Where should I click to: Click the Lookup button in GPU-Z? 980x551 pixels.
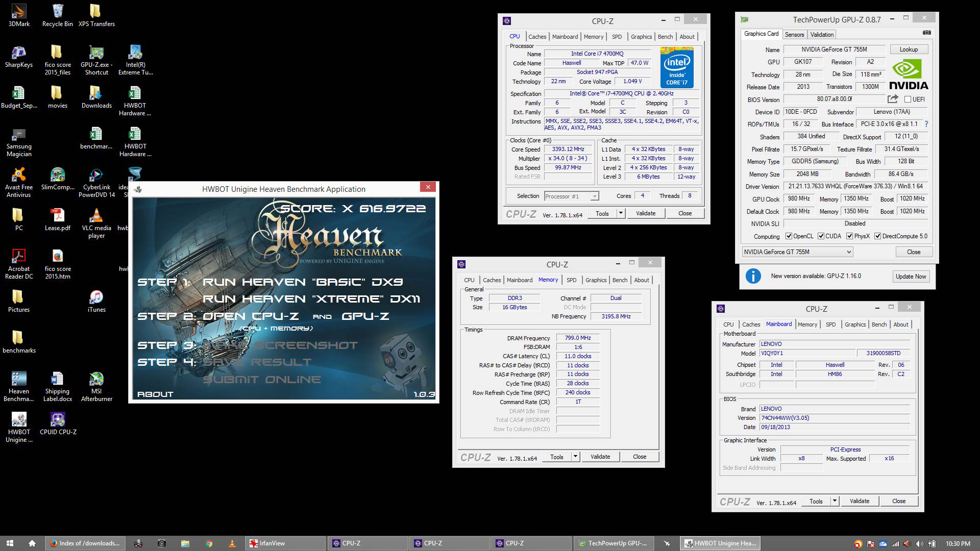[909, 49]
